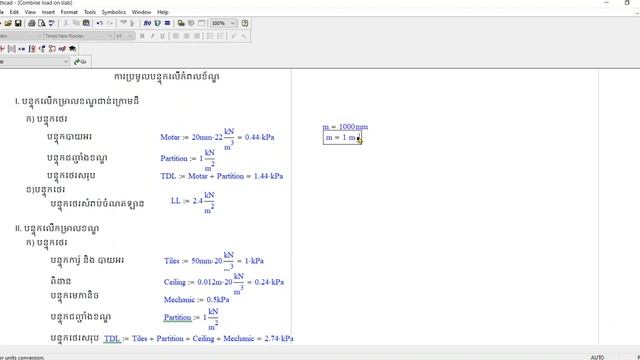Click the Go button
This screenshot has height=360, width=640.
(x=81, y=62)
